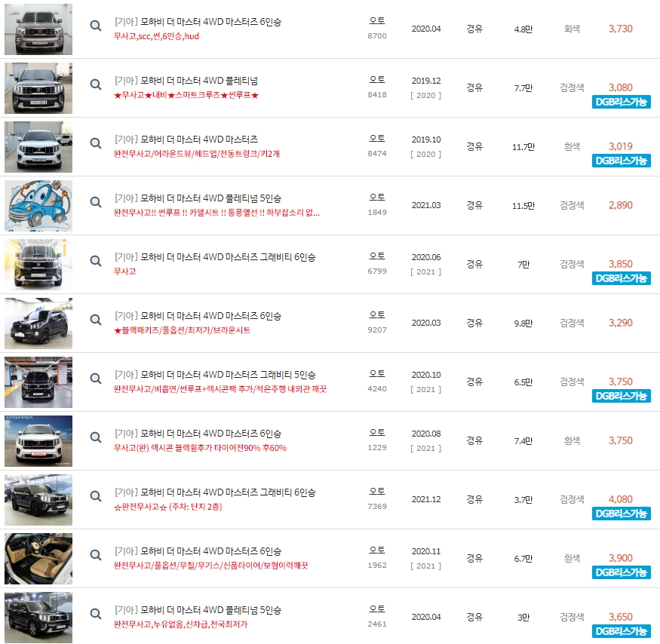This screenshot has width=660, height=644.
Task: Click magnifier icon for 3,290 listing
Action: [96, 320]
